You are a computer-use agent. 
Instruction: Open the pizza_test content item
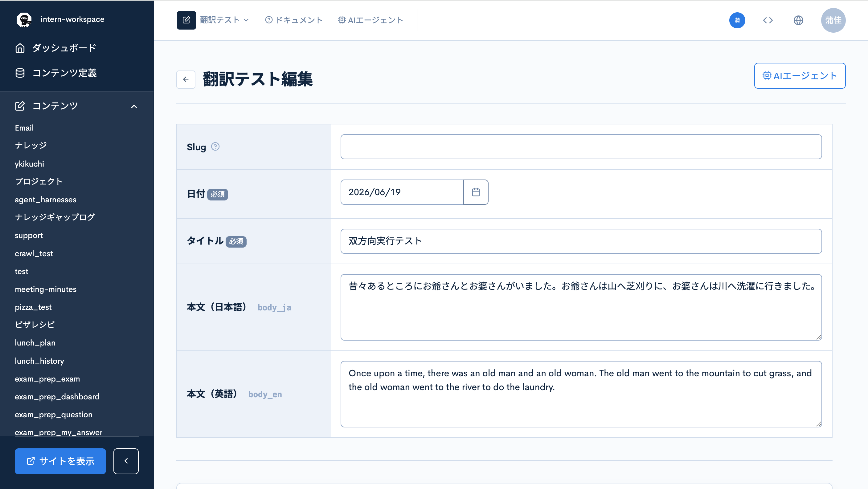pos(33,307)
